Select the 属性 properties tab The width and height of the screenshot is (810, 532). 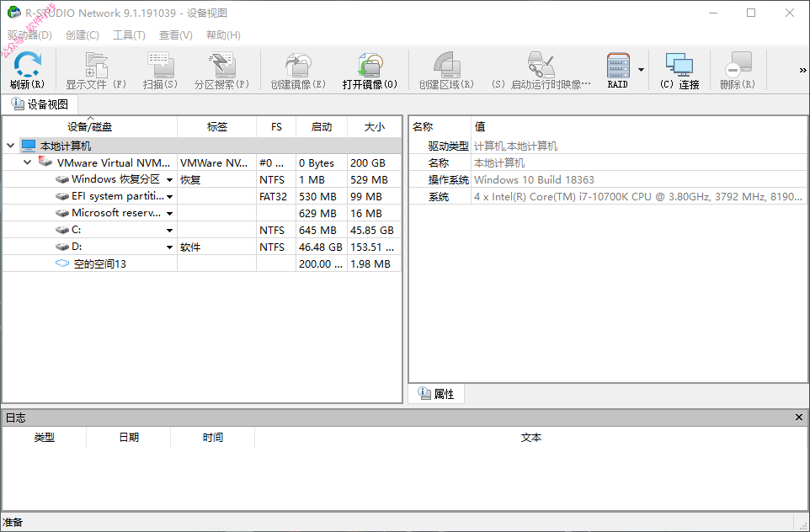click(436, 394)
